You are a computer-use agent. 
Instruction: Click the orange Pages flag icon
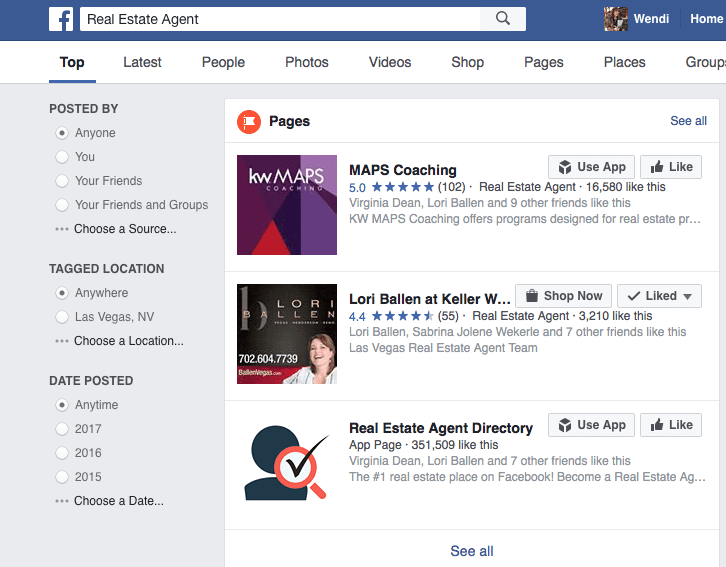[x=249, y=122]
